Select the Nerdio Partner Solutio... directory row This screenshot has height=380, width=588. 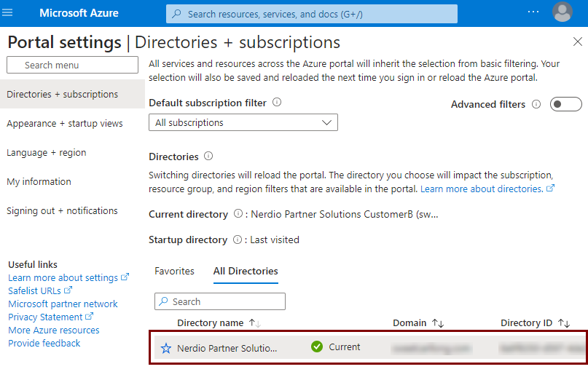(x=369, y=347)
